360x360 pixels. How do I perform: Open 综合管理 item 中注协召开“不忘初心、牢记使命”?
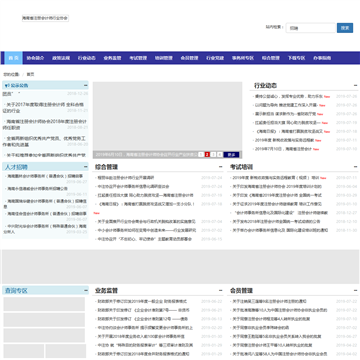[145, 239]
